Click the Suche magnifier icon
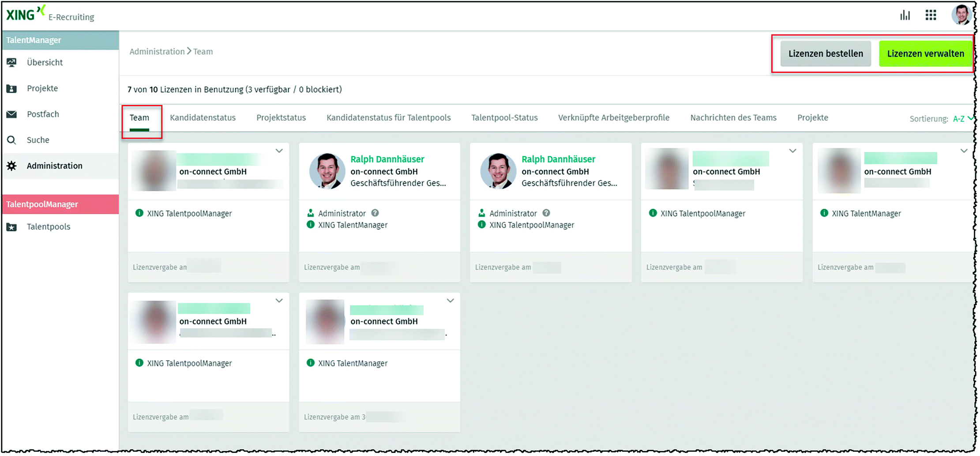 point(12,140)
